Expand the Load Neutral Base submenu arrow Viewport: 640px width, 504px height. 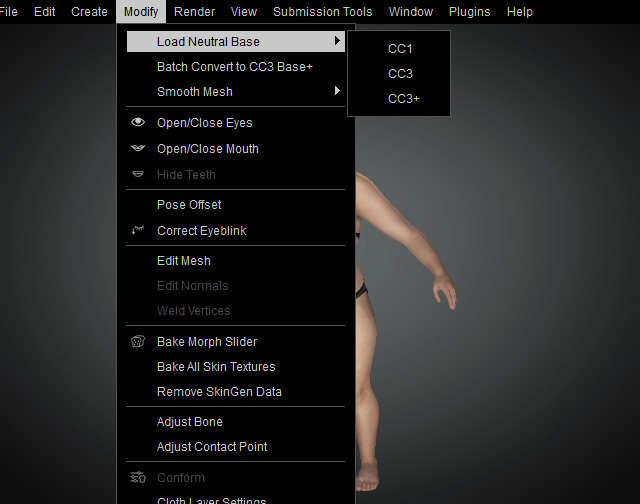[x=338, y=42]
